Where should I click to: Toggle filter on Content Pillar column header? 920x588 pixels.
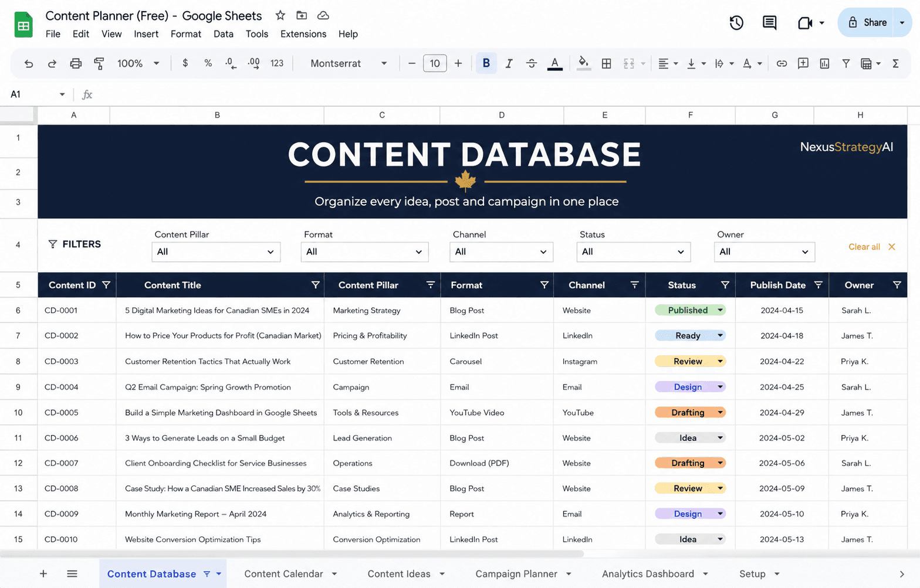pyautogui.click(x=430, y=285)
